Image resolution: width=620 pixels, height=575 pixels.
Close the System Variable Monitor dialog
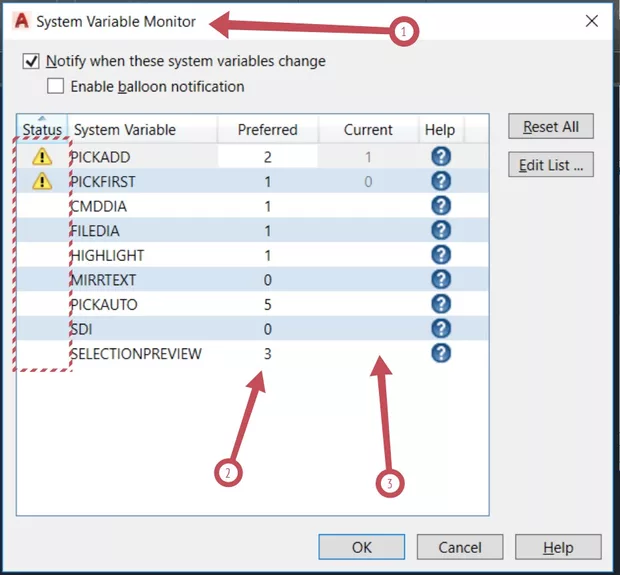click(591, 20)
